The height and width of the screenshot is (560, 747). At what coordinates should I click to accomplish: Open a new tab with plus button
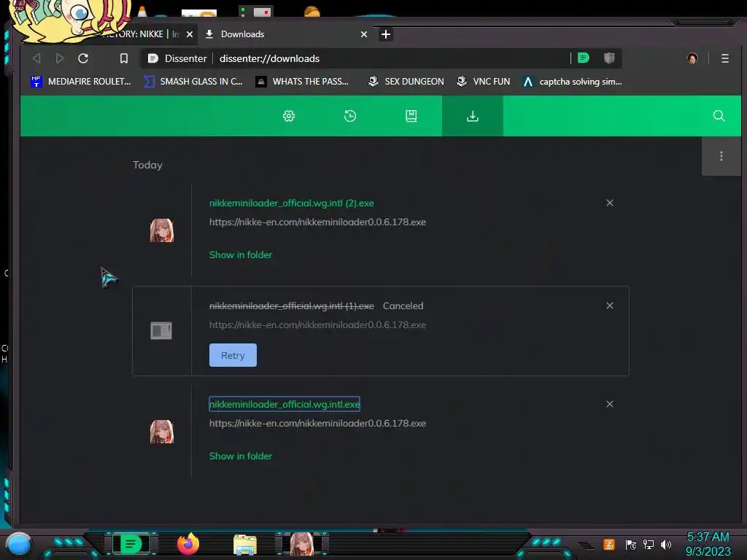tap(386, 34)
